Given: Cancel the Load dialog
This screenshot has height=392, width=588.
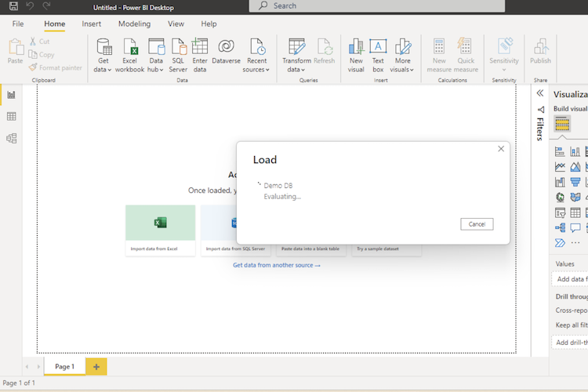Looking at the screenshot, I should [x=477, y=224].
